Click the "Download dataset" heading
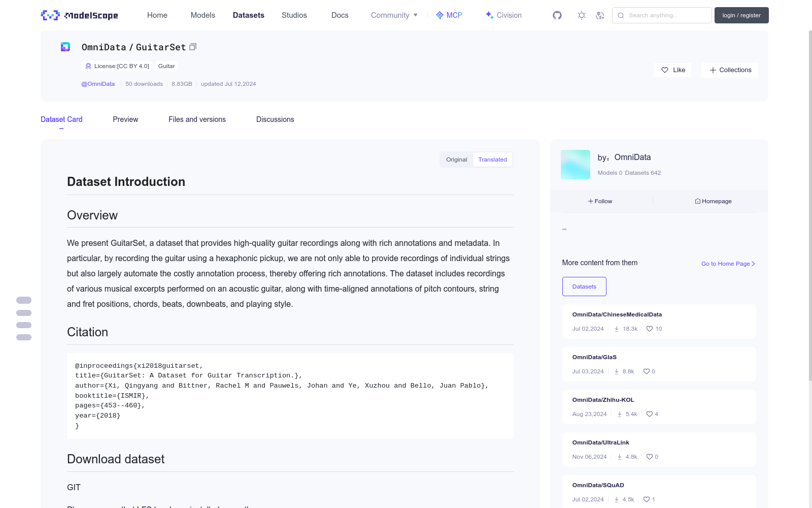Image resolution: width=812 pixels, height=508 pixels. click(116, 459)
